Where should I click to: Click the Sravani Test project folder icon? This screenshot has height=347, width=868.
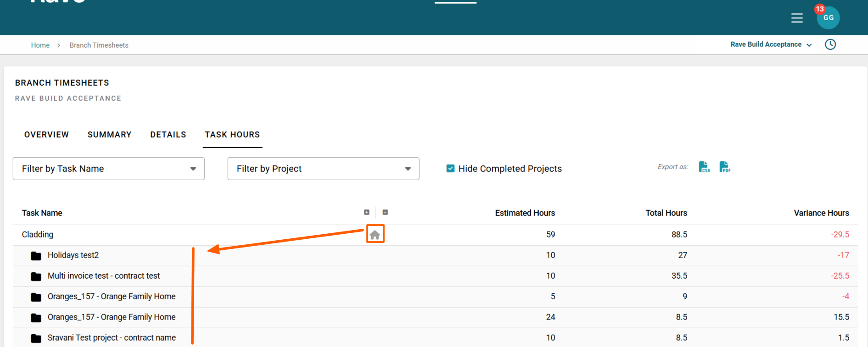pyautogui.click(x=36, y=338)
